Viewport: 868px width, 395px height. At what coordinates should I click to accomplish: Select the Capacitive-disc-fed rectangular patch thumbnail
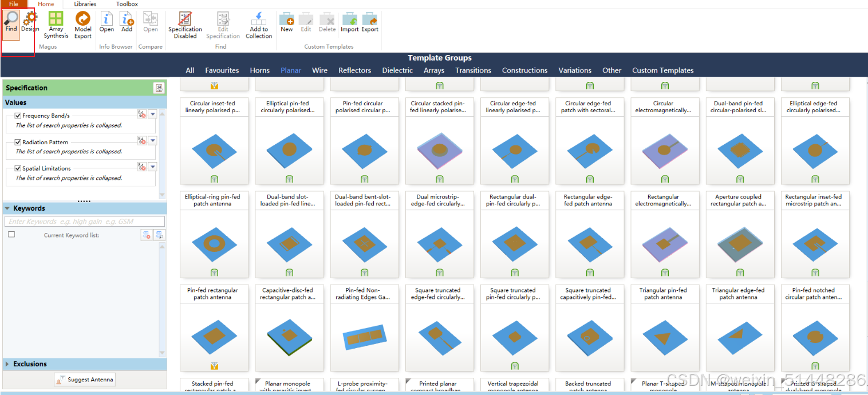pos(289,328)
